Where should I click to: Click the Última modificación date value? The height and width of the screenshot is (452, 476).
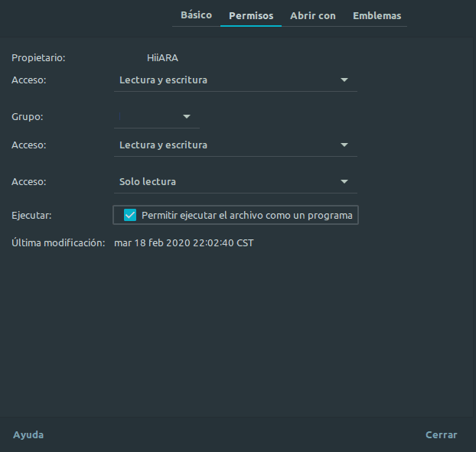click(184, 243)
